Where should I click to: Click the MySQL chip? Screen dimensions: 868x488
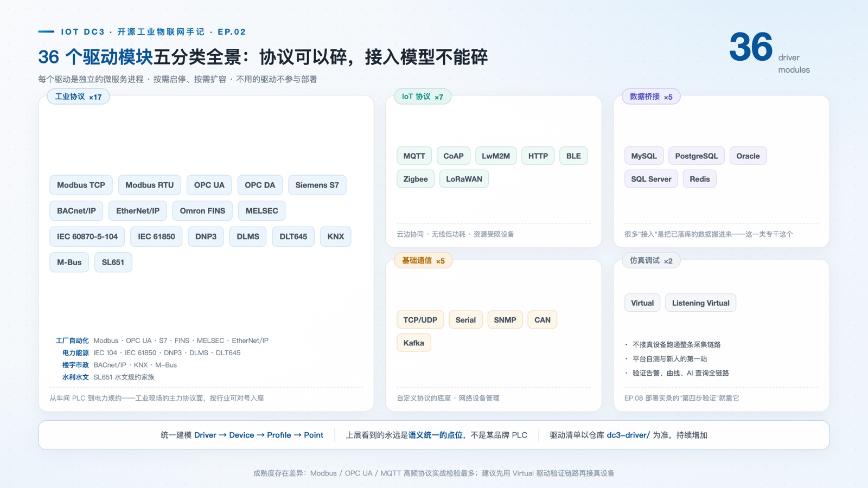644,156
